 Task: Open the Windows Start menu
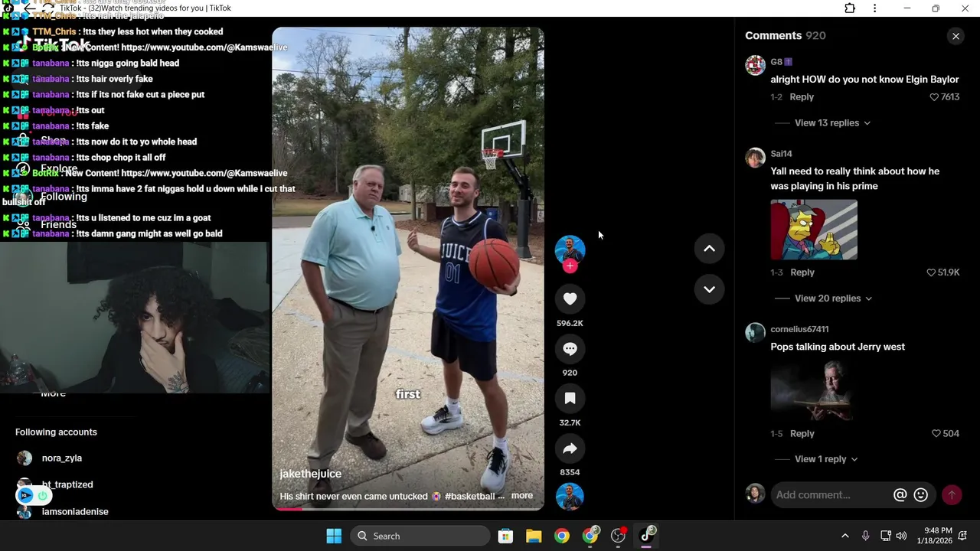pyautogui.click(x=334, y=536)
